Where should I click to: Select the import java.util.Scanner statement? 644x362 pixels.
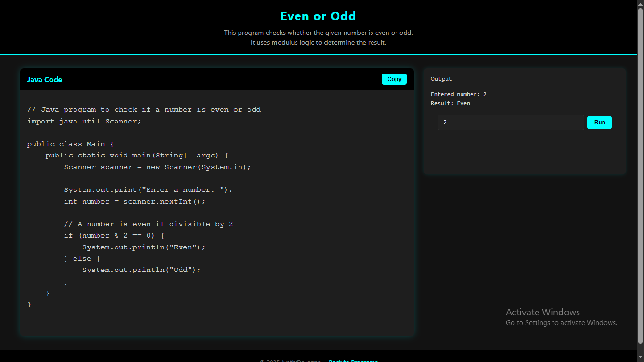pos(84,121)
